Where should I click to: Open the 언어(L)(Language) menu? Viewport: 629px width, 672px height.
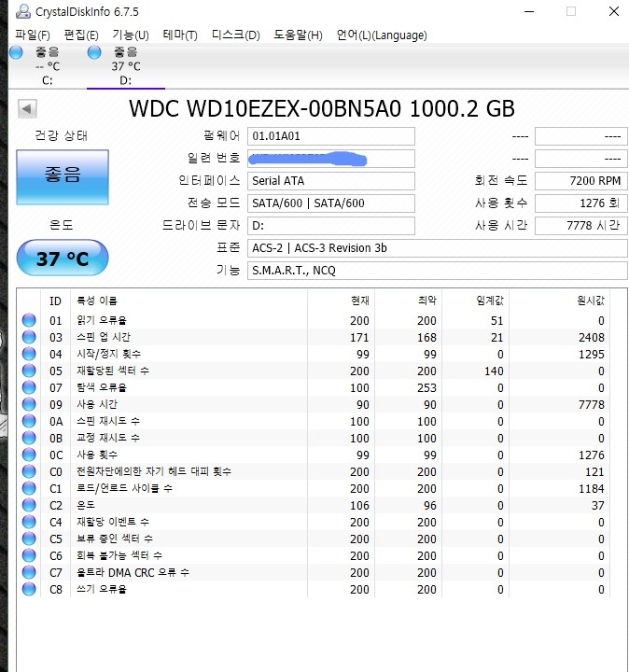point(382,35)
